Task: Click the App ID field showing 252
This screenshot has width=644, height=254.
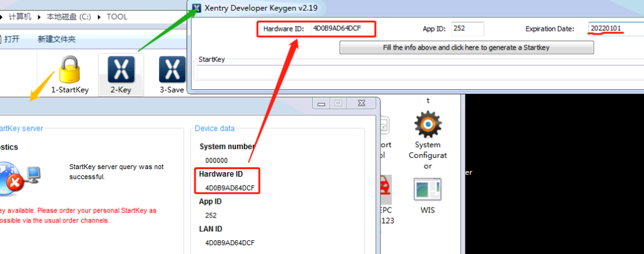Action: (467, 29)
